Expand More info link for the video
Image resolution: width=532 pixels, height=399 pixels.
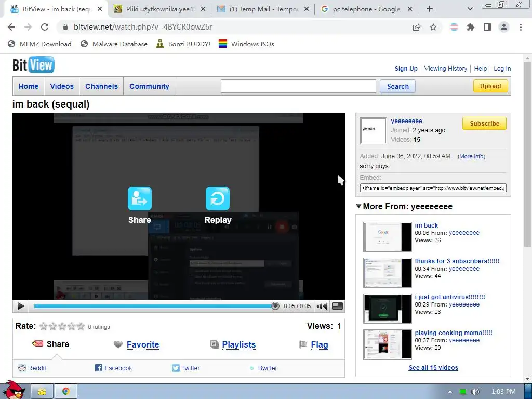tap(471, 156)
